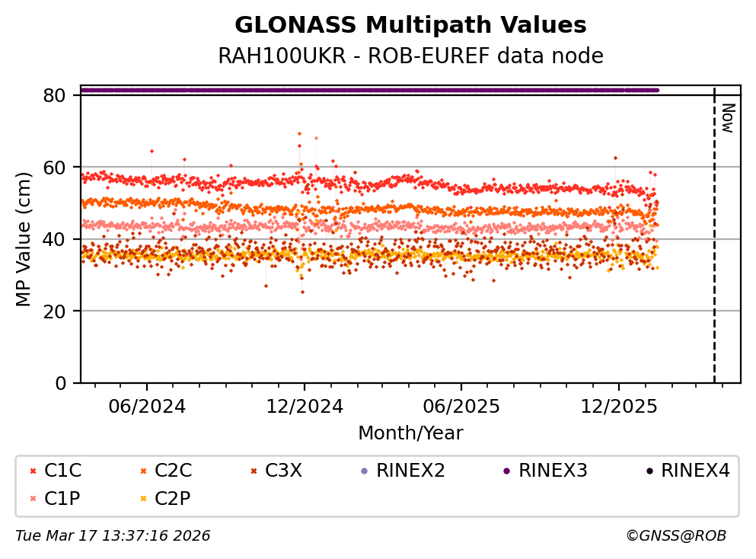Click the Month/Year axis label
Screen dimensions: 756x559
410,433
